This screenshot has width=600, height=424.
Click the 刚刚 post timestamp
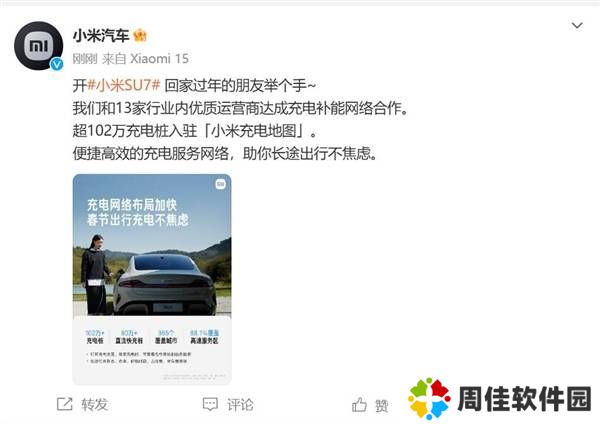tap(85, 59)
